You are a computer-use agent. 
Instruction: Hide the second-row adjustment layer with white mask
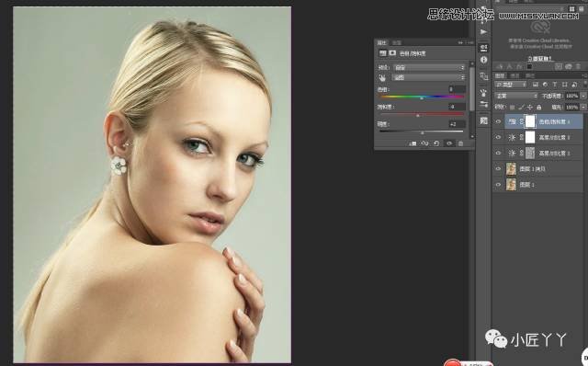(498, 137)
